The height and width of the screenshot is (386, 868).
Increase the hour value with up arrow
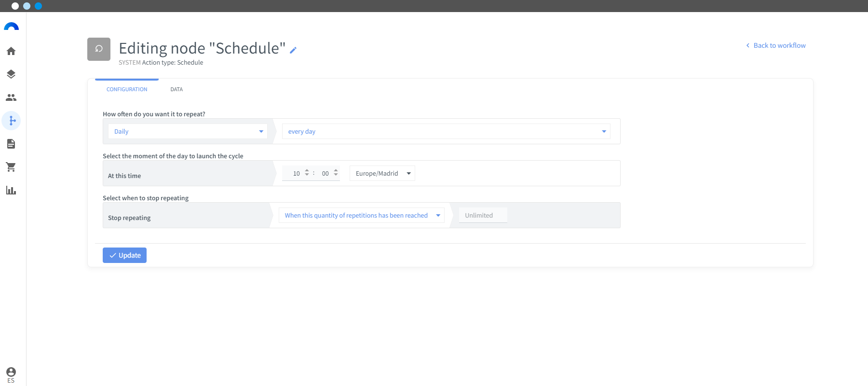click(307, 170)
